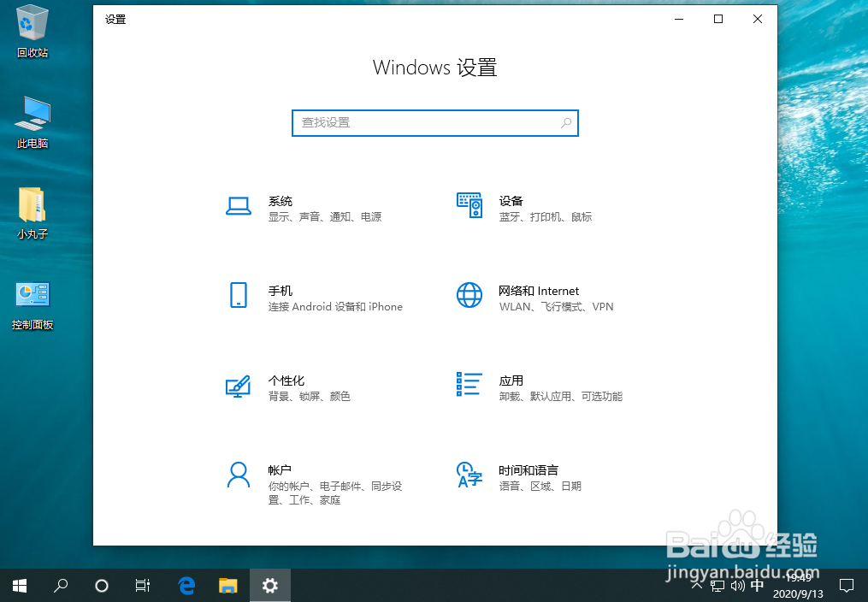This screenshot has height=602, width=868.
Task: Click 背景、锁屏、颜色 description text
Action: 310,396
